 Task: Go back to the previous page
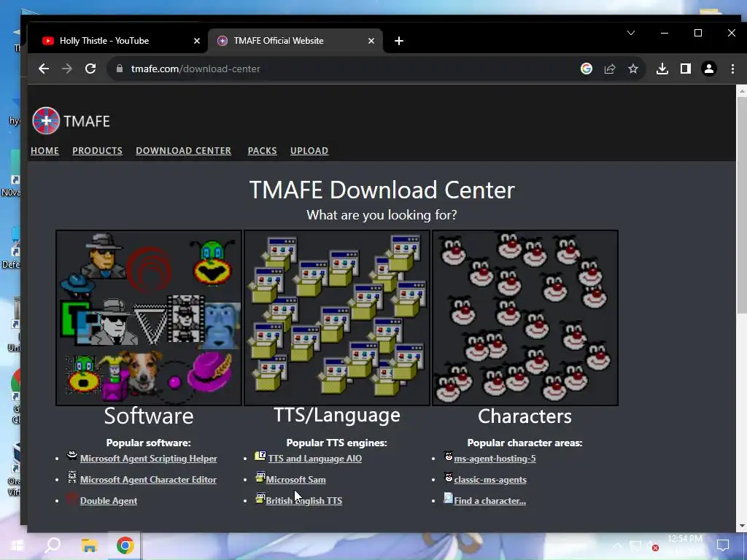tap(43, 69)
